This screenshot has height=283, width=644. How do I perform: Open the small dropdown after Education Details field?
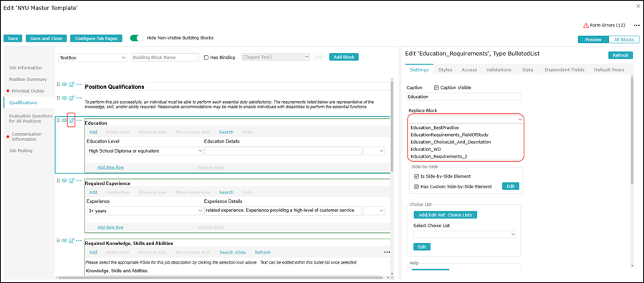(x=374, y=150)
